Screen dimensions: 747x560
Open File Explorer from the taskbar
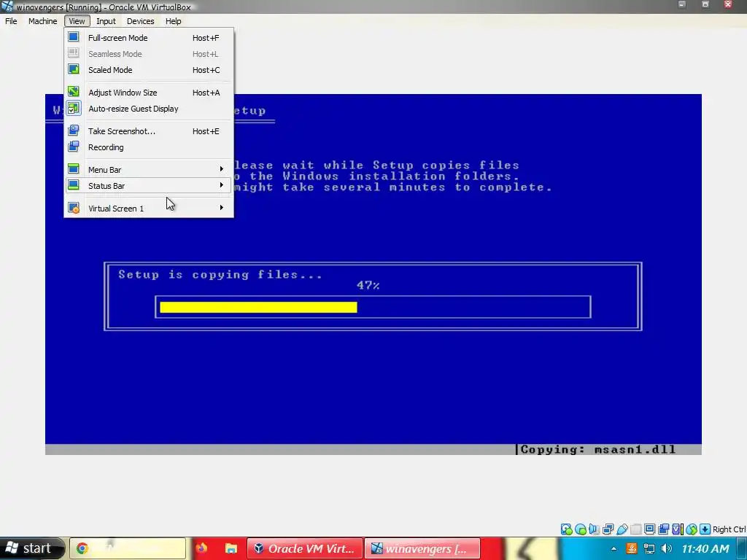tap(231, 548)
